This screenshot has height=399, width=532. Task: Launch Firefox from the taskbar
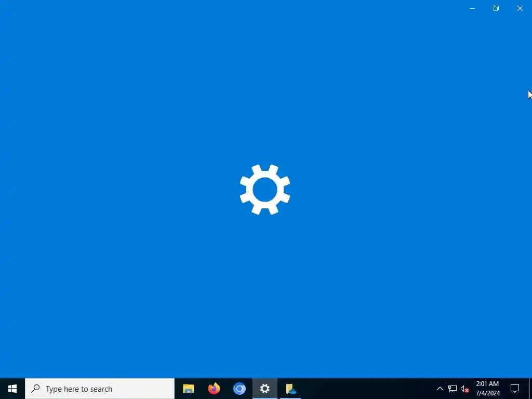(x=214, y=389)
